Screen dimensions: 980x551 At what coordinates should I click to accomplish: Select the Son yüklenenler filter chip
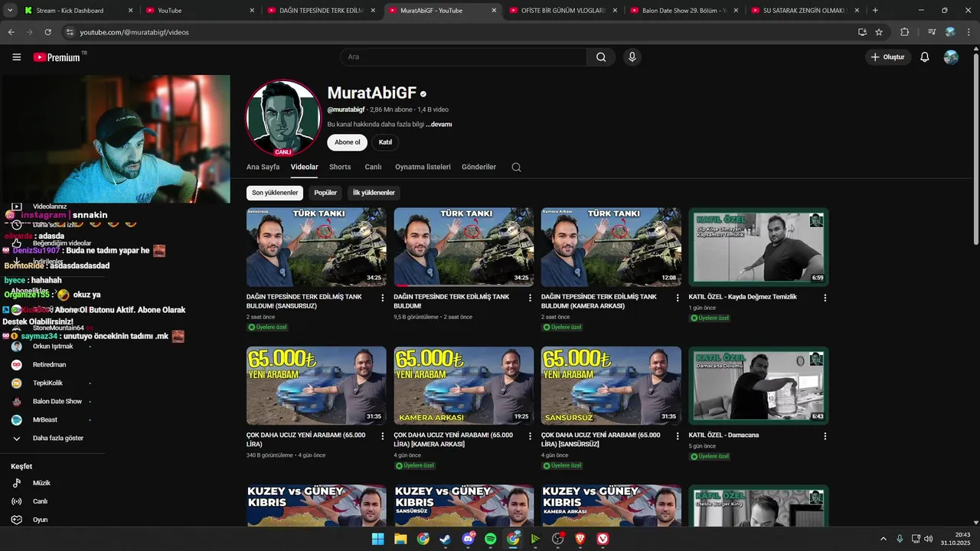pos(275,193)
